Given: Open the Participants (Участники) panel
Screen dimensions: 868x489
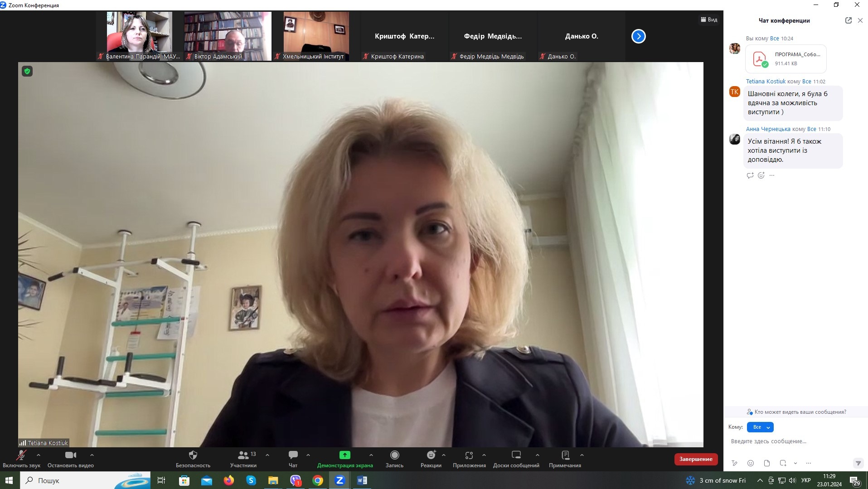Looking at the screenshot, I should [243, 455].
